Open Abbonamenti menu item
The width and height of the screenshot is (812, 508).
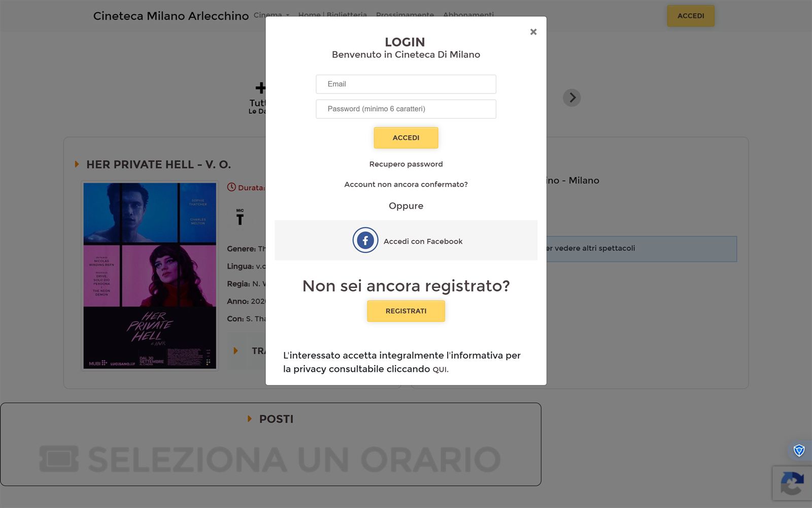tap(468, 15)
